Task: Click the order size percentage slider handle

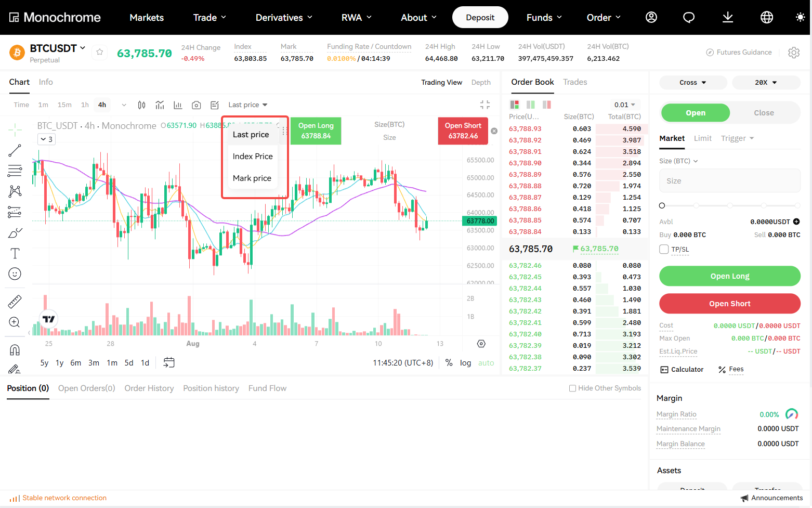Action: coord(662,206)
